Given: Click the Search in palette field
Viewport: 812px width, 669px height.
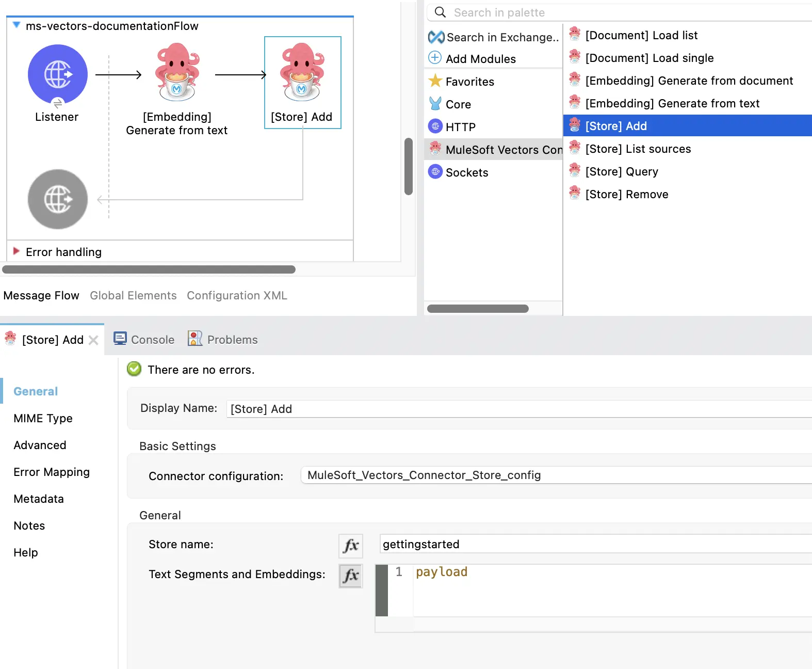Looking at the screenshot, I should click(619, 12).
